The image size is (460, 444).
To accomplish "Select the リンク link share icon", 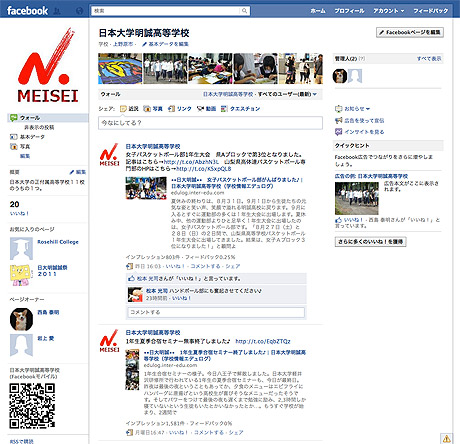I will 171,109.
